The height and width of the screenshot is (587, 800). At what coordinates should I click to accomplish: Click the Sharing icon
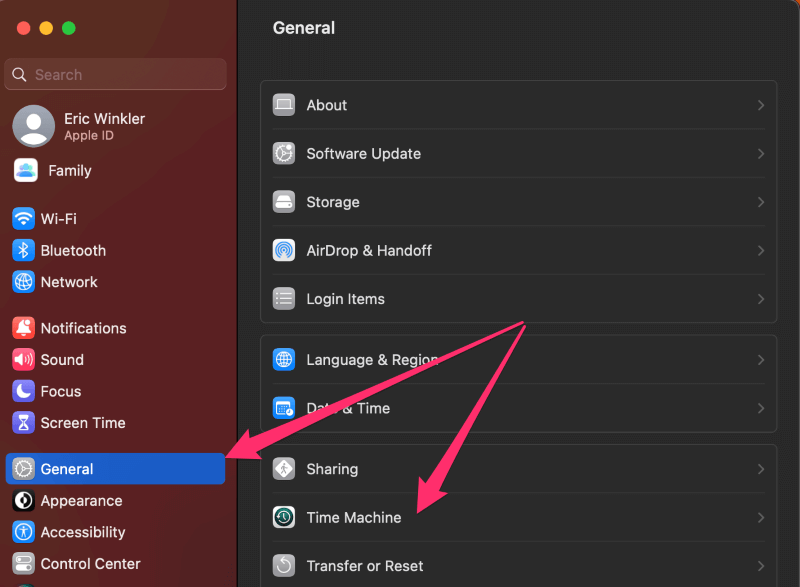click(284, 469)
